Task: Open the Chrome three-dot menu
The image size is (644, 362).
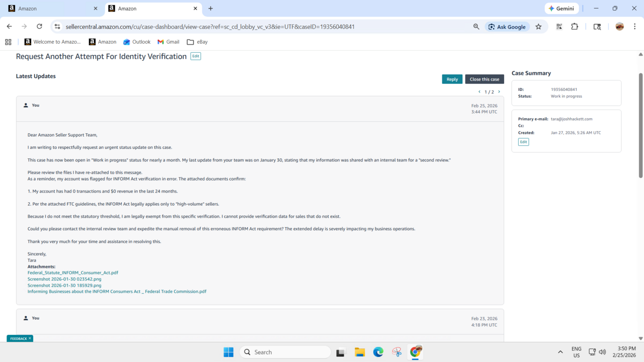Action: tap(635, 27)
